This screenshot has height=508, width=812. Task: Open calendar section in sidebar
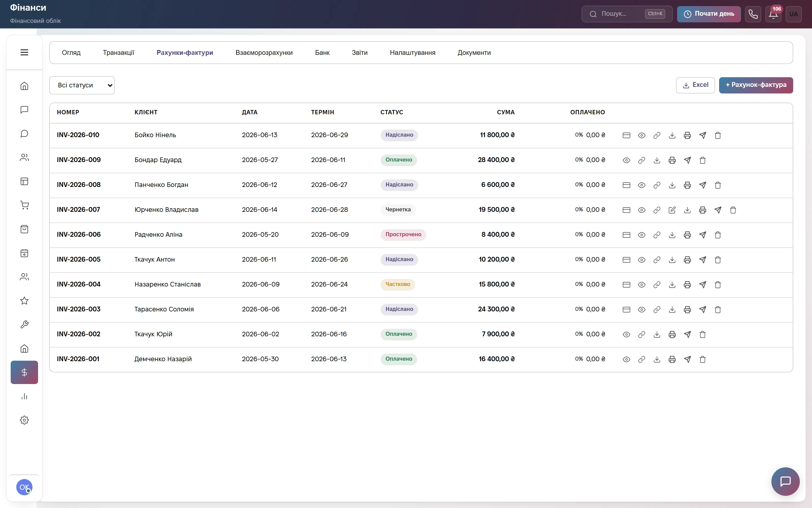tap(24, 253)
